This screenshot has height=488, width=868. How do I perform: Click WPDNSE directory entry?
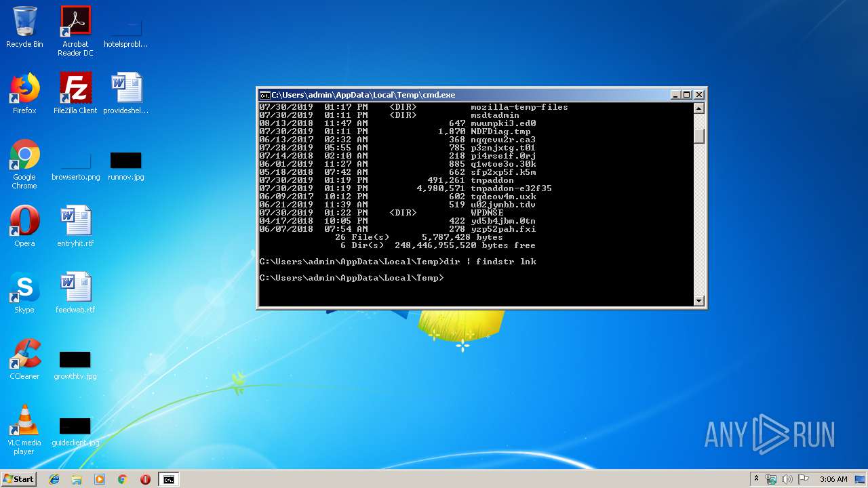point(487,213)
